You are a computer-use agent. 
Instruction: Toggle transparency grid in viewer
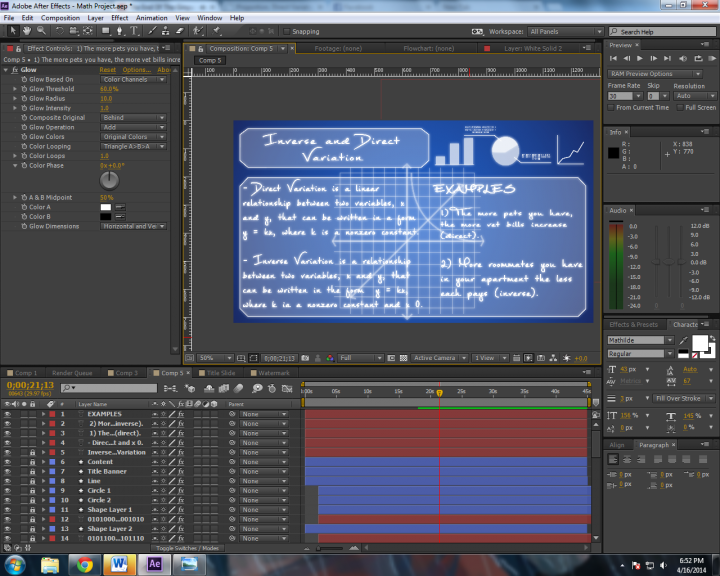pos(403,358)
